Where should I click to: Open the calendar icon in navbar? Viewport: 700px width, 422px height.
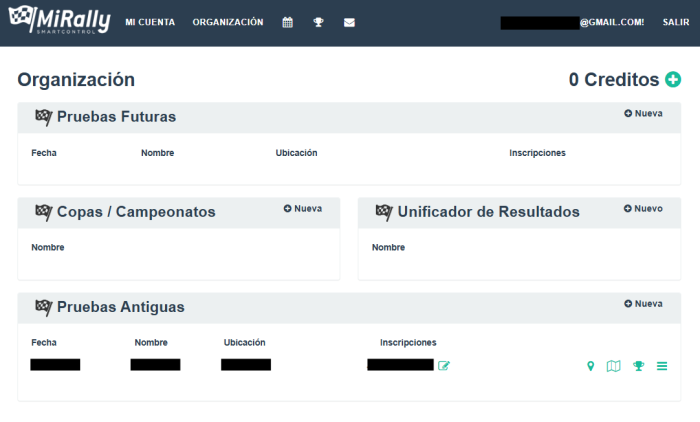[288, 22]
